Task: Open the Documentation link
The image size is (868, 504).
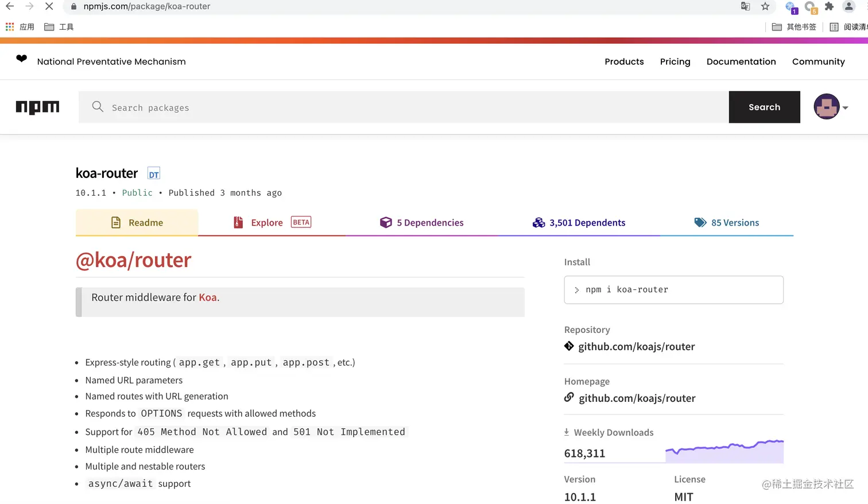Action: (741, 61)
